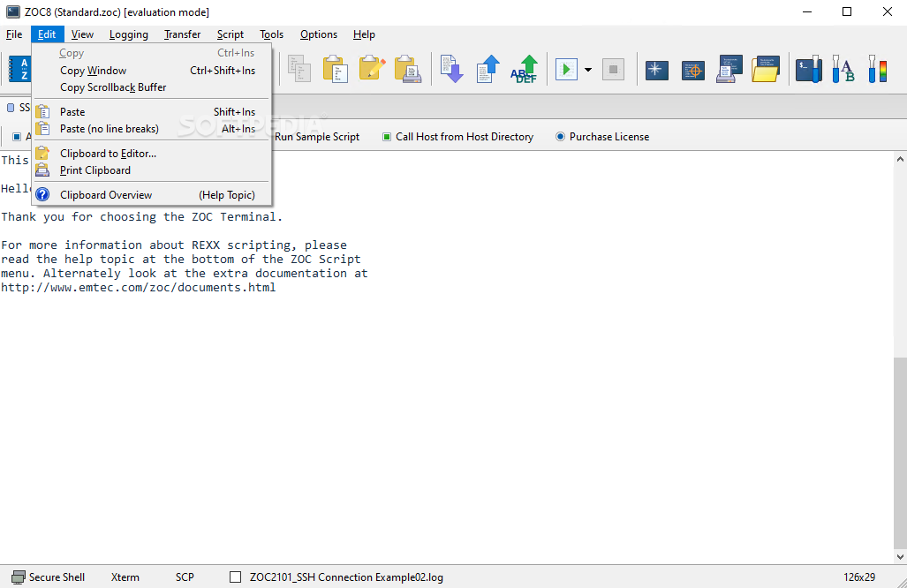Image resolution: width=907 pixels, height=588 pixels.
Task: Click the test tube with AB fonts icon
Action: [x=843, y=70]
